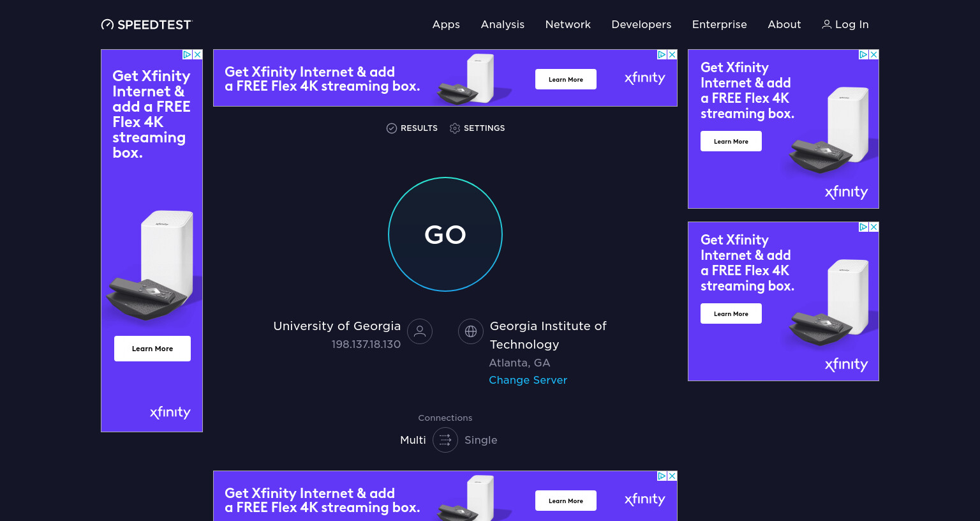Click AdChoices icon on lower right ad
The width and height of the screenshot is (980, 521).
[x=864, y=227]
